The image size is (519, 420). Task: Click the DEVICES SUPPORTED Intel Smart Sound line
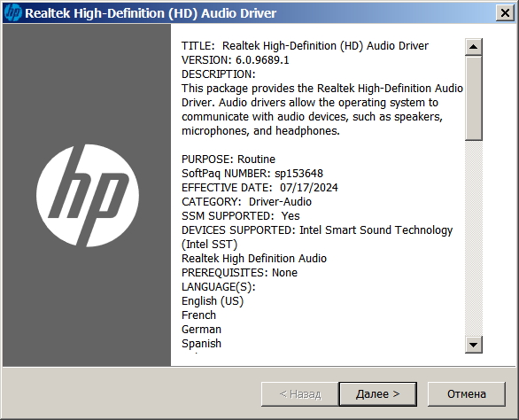(317, 230)
